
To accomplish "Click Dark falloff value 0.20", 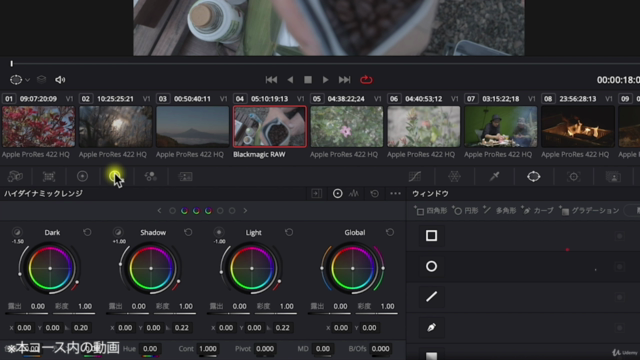I will [81, 327].
